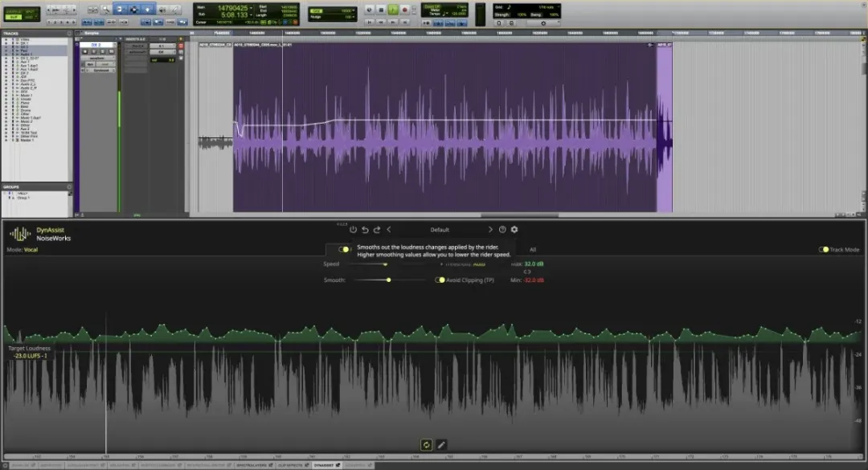Toggle Track Mode switch
Viewport: 868px width, 470px height.
824,250
